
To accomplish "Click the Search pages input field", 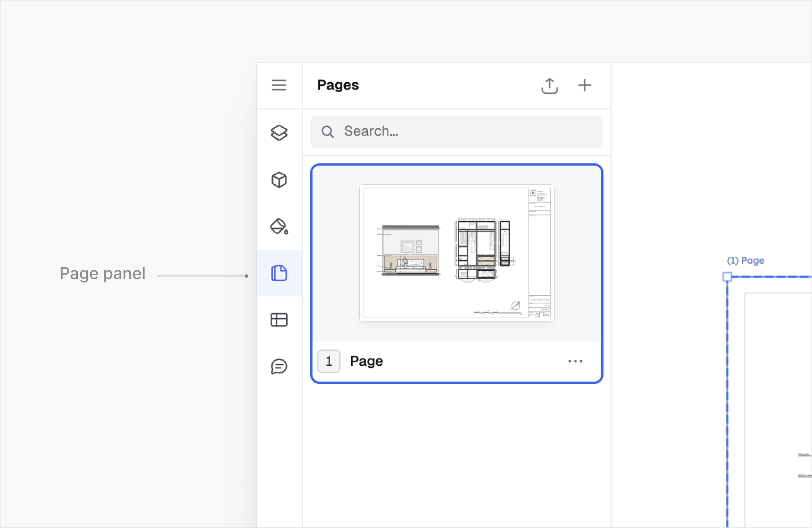I will [x=457, y=132].
